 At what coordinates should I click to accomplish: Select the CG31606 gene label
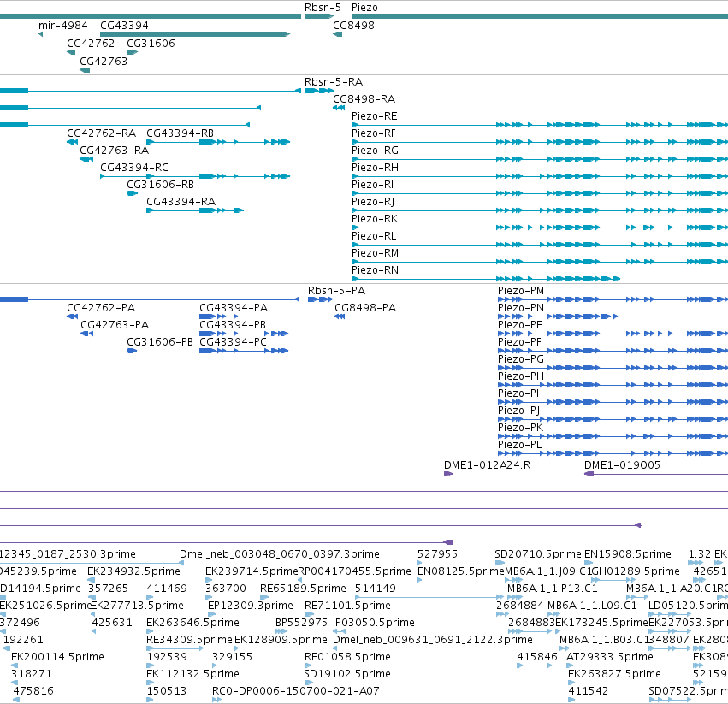(x=151, y=43)
